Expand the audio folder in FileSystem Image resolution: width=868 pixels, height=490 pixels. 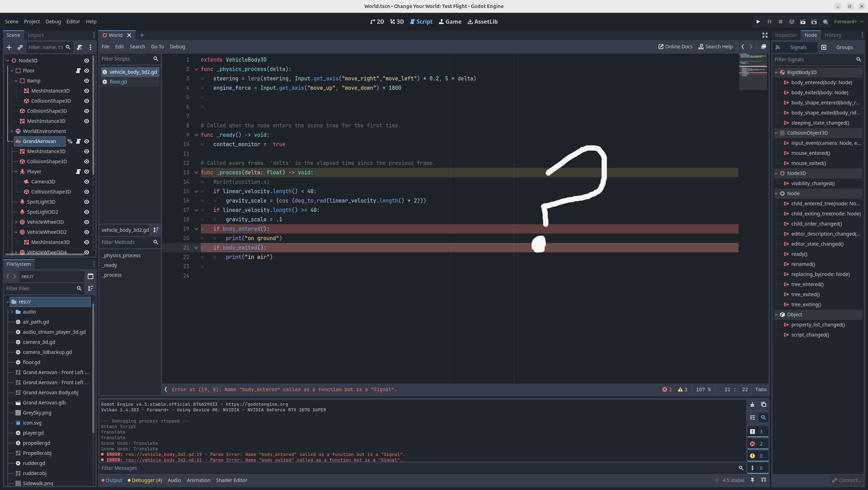(12, 312)
